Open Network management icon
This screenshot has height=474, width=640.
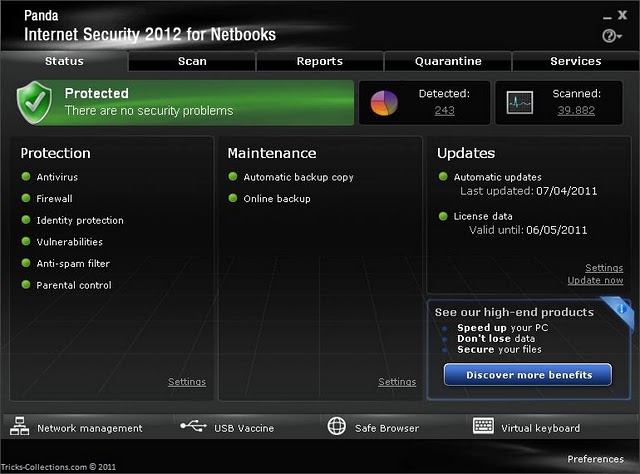pyautogui.click(x=20, y=427)
